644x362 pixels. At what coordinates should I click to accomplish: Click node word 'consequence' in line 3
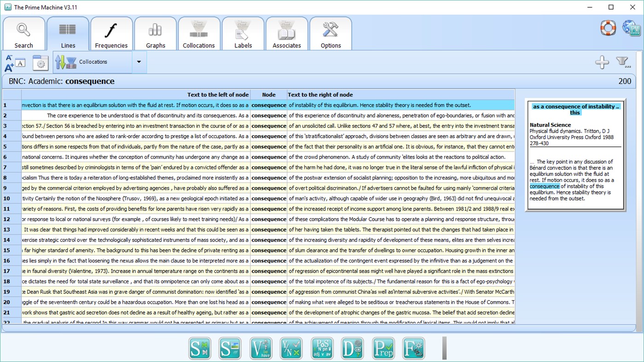click(x=269, y=126)
